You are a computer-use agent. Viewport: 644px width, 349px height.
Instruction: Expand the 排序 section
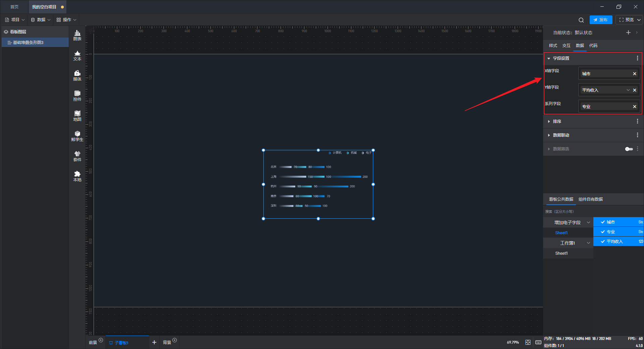coord(549,121)
